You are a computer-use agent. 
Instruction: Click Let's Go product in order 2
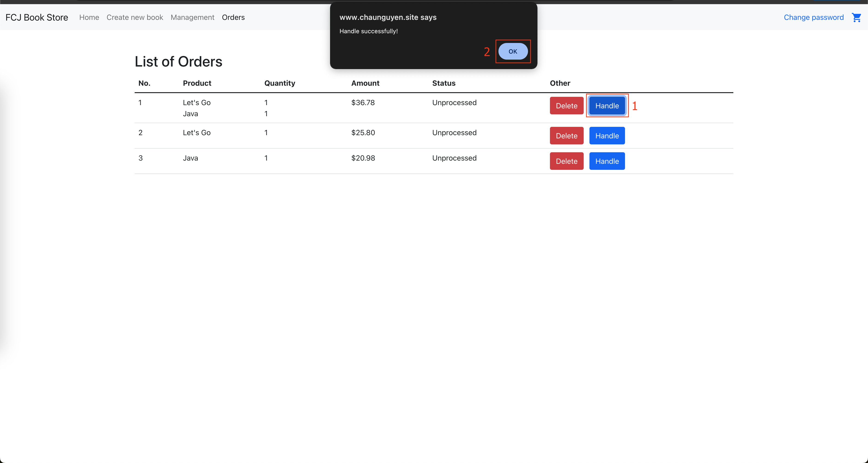[x=197, y=132]
